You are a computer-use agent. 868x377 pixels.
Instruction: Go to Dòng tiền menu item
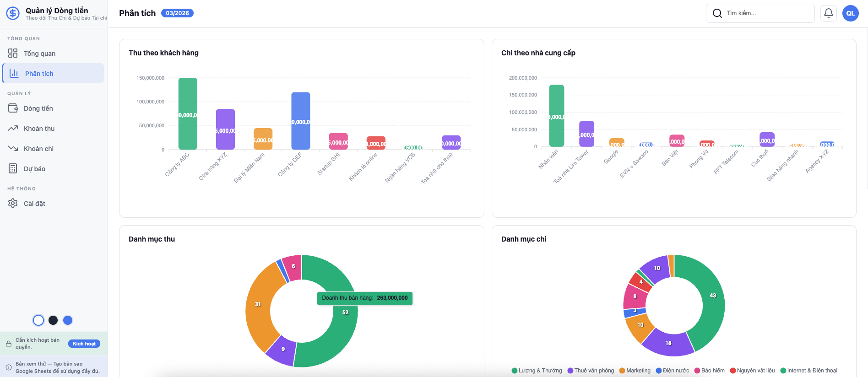[x=38, y=108]
